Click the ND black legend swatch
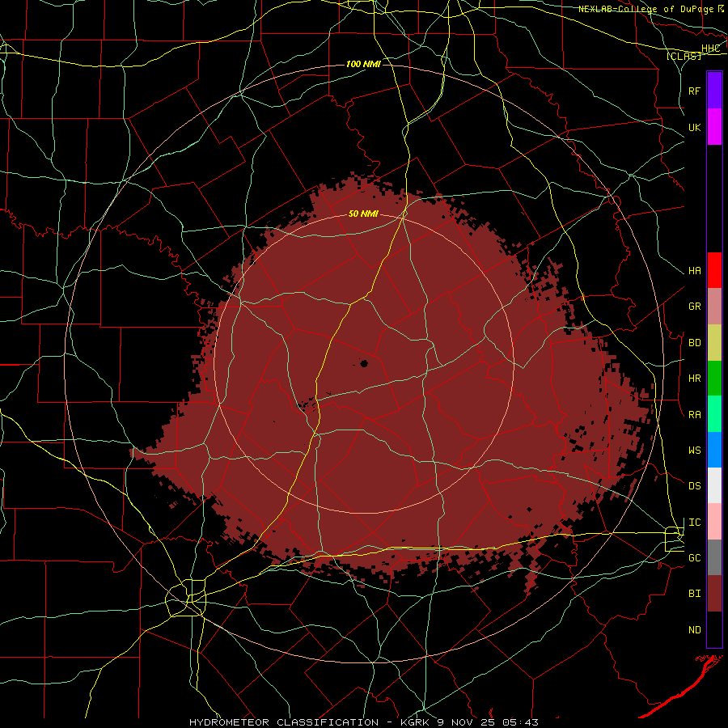This screenshot has height=728, width=728. 714,629
